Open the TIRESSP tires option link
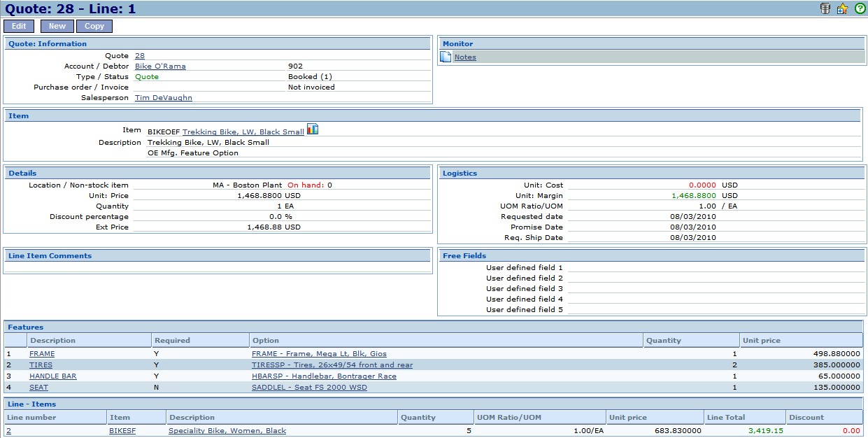This screenshot has width=868, height=438. point(332,365)
